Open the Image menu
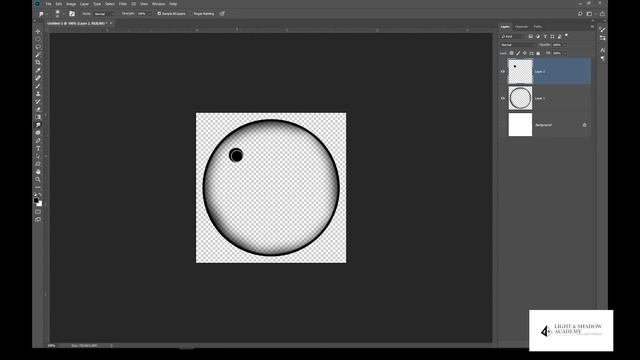Screen dimensions: 640x360 pos(71,4)
